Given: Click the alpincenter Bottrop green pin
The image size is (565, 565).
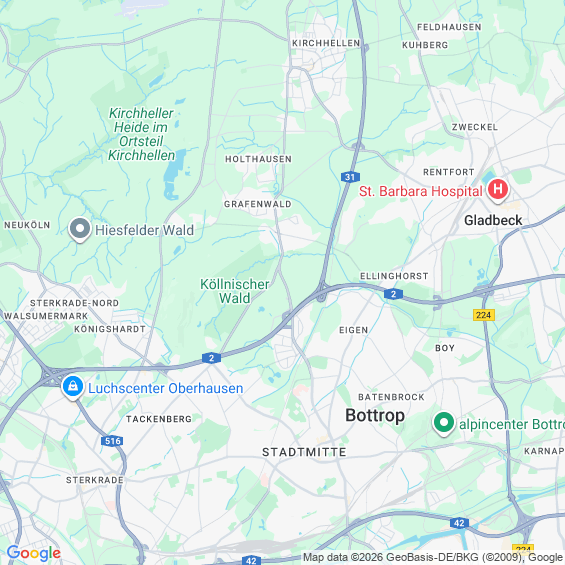Looking at the screenshot, I should pyautogui.click(x=444, y=423).
